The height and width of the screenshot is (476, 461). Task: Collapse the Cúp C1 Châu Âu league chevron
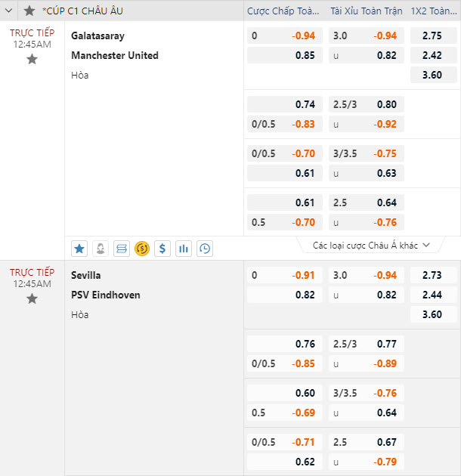coord(8,11)
